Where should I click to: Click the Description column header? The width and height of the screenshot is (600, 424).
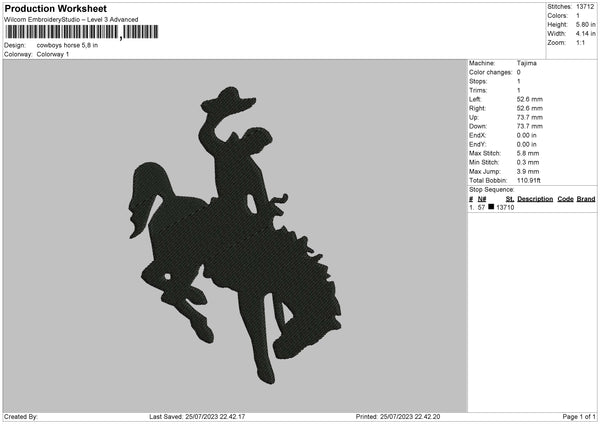click(535, 199)
